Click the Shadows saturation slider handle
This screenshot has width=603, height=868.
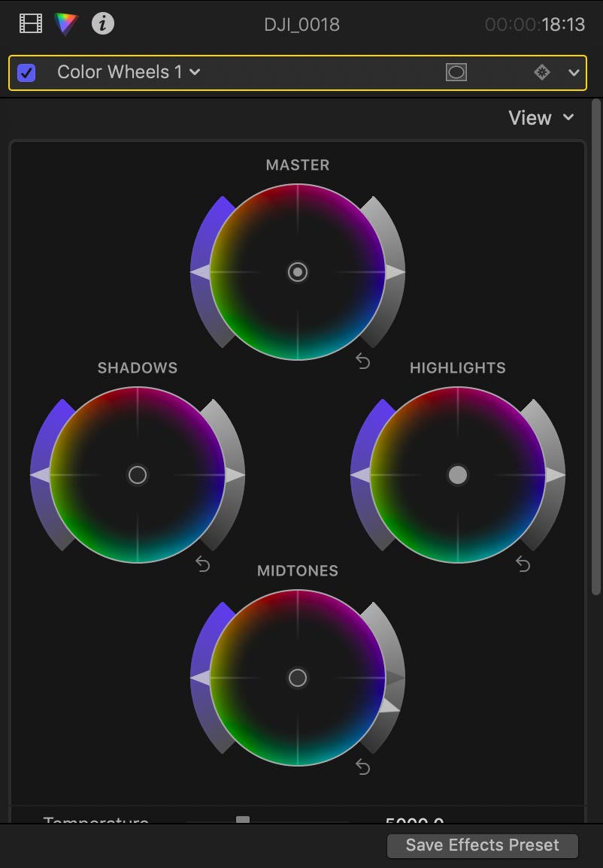(x=40, y=474)
